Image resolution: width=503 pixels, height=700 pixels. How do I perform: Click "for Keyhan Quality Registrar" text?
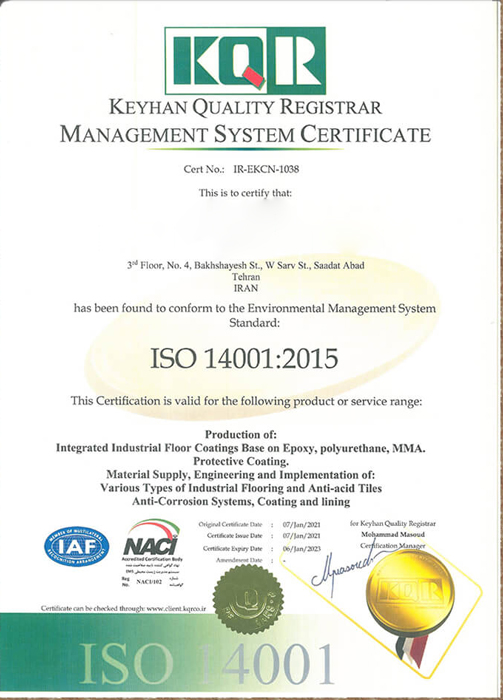[393, 524]
